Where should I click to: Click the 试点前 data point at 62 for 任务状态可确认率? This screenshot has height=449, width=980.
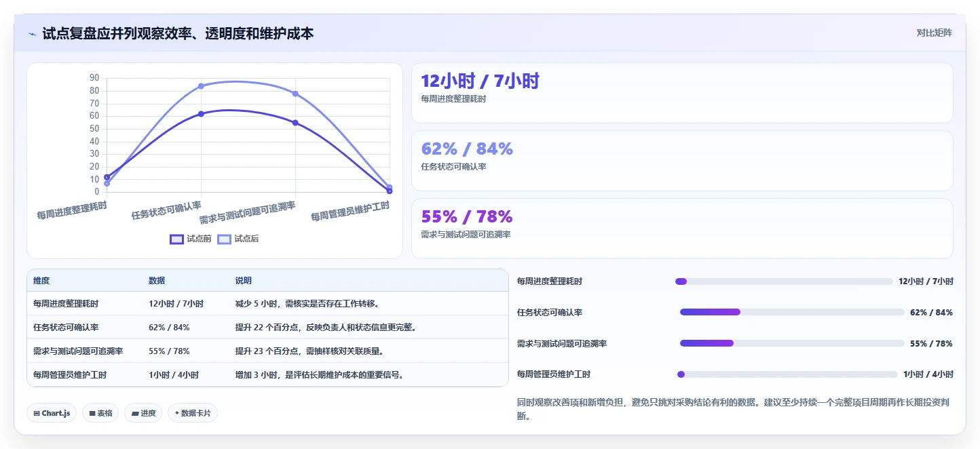(x=201, y=114)
